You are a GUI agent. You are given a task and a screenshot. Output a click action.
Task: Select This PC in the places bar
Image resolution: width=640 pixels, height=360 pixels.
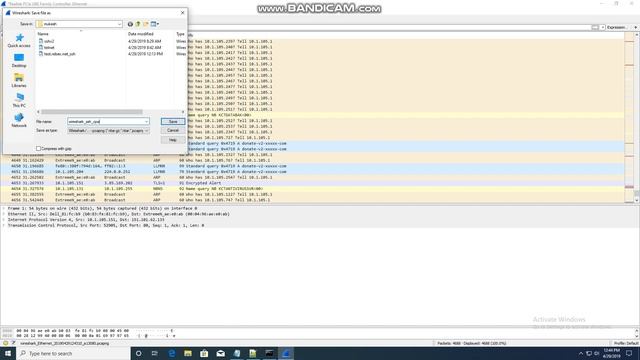(x=19, y=100)
